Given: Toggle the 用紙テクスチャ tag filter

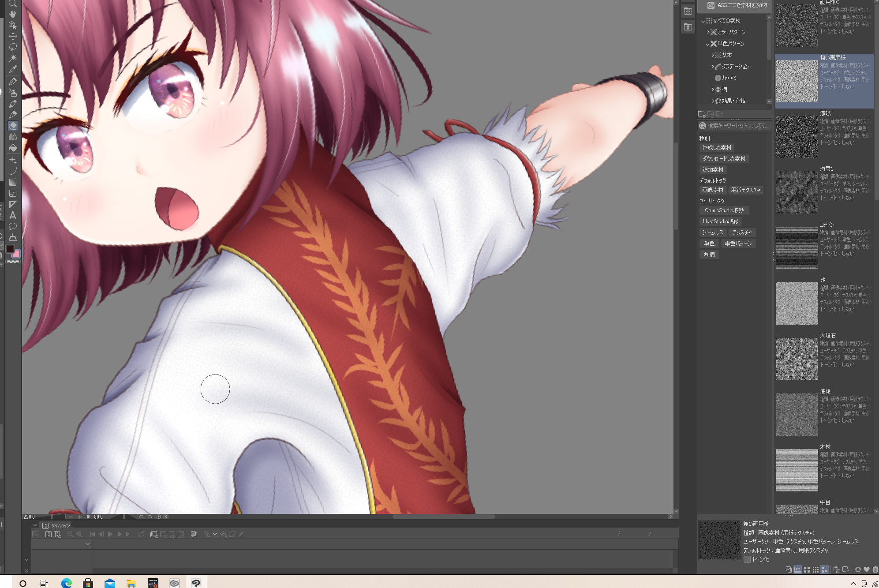Looking at the screenshot, I should pos(746,190).
